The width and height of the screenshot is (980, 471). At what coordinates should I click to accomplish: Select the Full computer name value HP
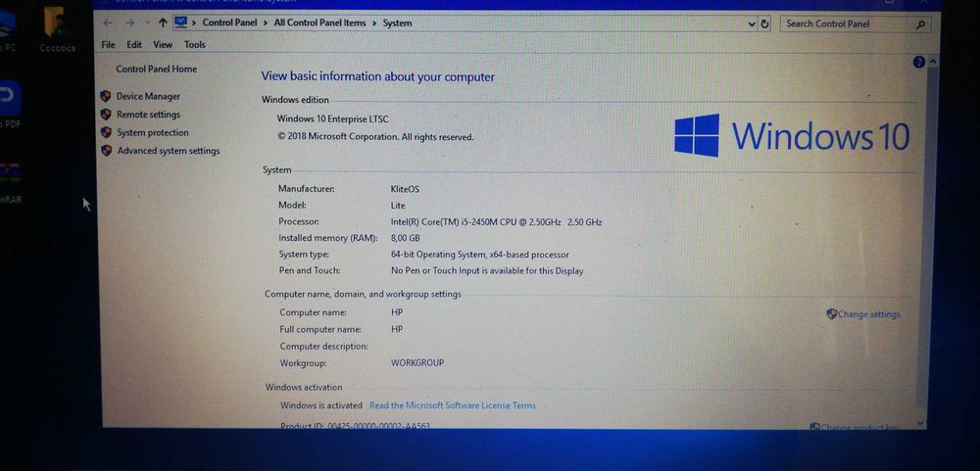(x=397, y=329)
